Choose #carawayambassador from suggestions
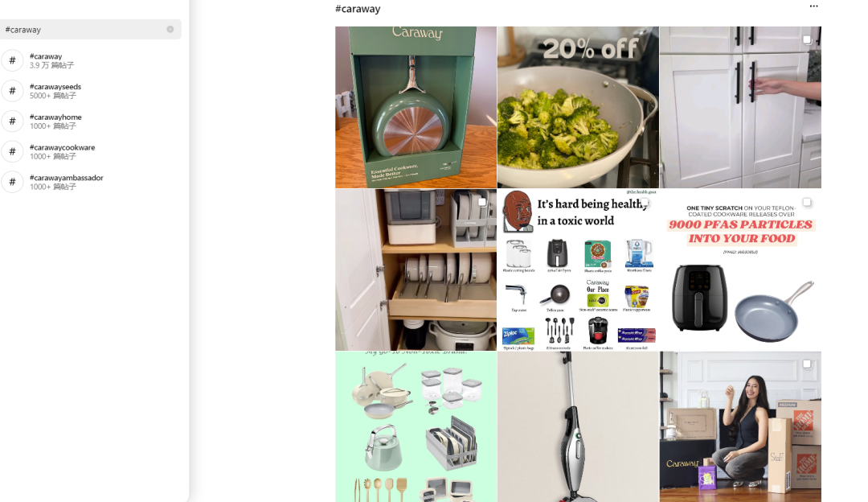 91,182
